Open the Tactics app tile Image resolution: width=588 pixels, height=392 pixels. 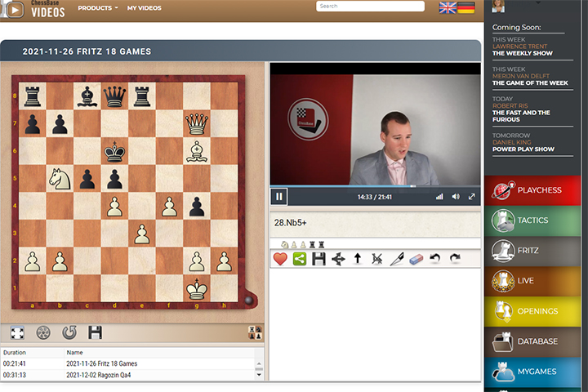(x=532, y=220)
